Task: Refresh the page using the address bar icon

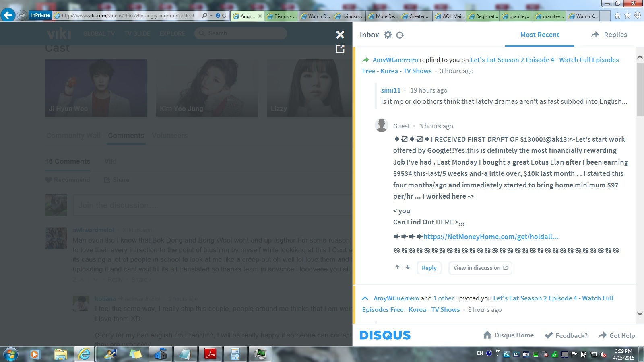Action: [224, 16]
